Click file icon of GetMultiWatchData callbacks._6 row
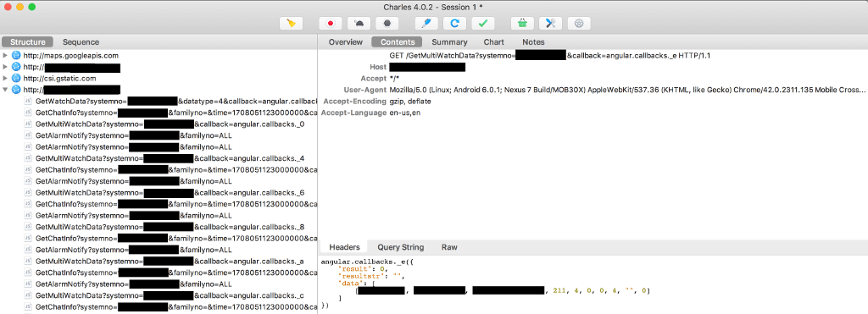Viewport: 868px width, 314px height. point(28,193)
